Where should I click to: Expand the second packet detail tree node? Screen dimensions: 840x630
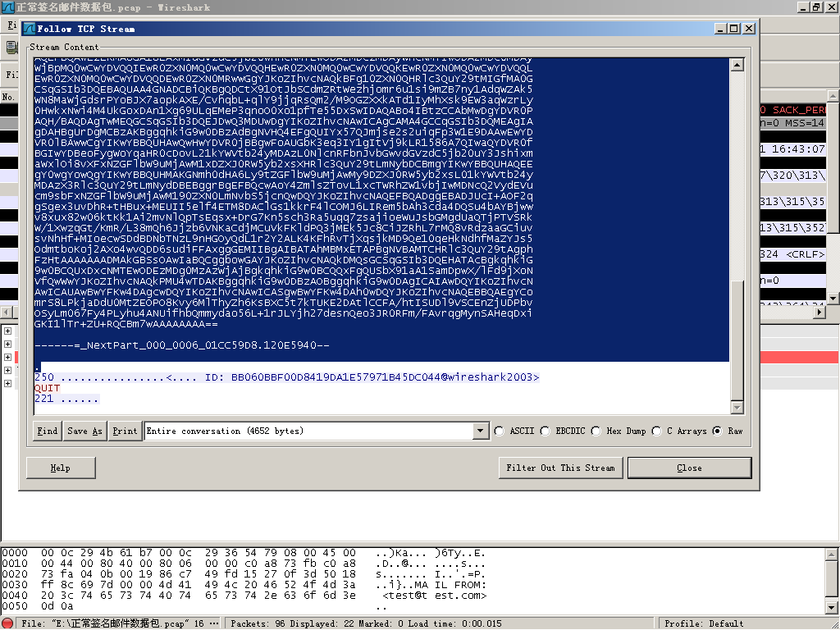click(7, 344)
